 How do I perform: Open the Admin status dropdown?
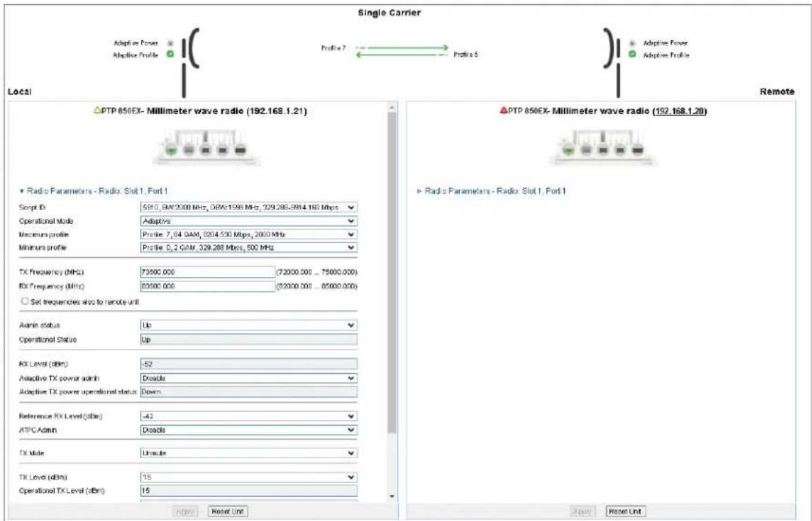tap(249, 325)
